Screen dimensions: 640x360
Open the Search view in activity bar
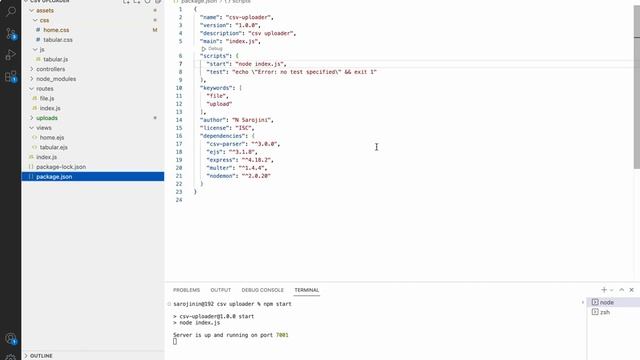[x=11, y=11]
